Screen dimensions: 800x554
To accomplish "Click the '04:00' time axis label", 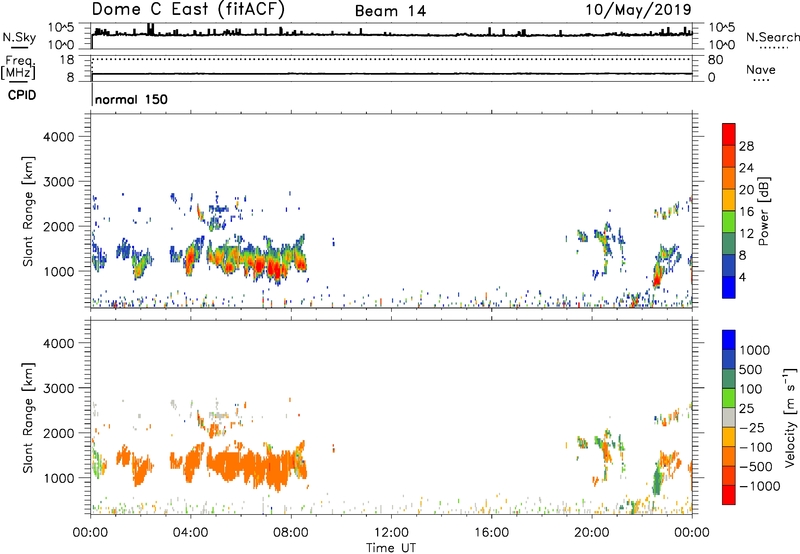I will [190, 533].
